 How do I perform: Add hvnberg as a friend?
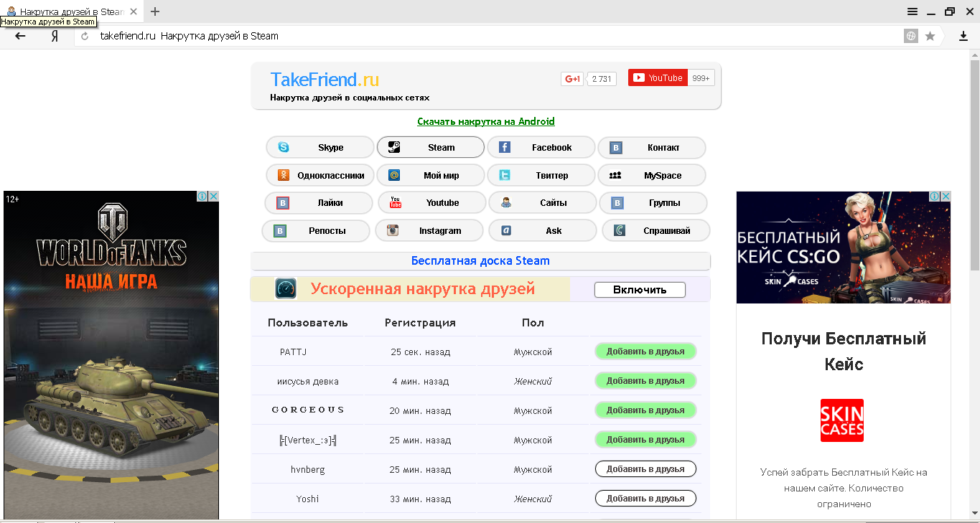[x=645, y=469]
